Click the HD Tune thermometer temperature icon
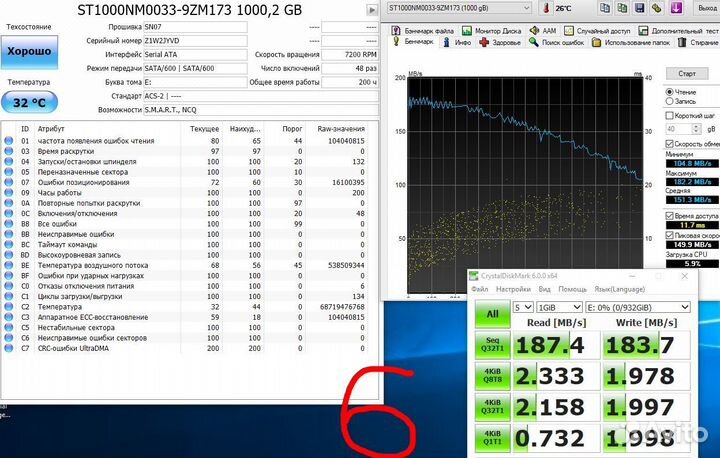 [546, 8]
